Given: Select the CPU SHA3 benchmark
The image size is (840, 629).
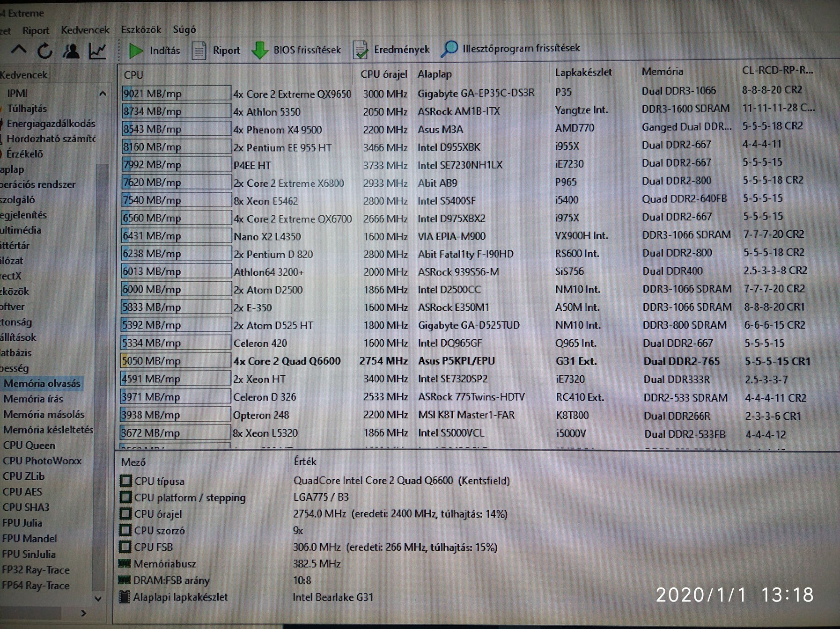Looking at the screenshot, I should 26,507.
